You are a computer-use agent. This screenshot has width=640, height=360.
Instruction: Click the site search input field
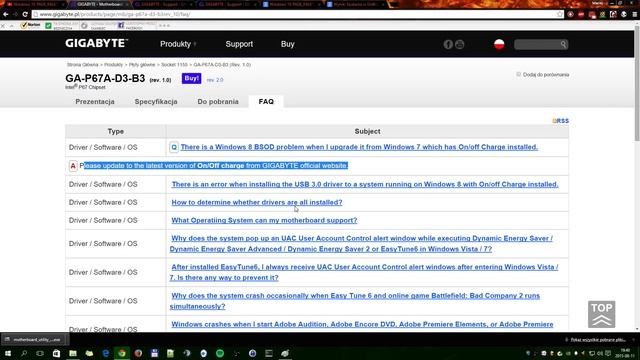(x=537, y=44)
